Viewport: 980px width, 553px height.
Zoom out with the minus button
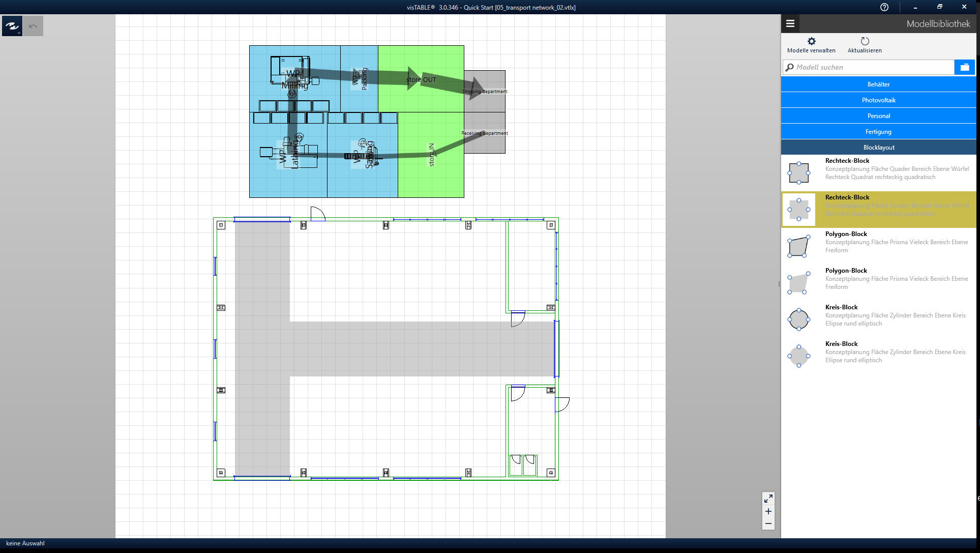(768, 523)
